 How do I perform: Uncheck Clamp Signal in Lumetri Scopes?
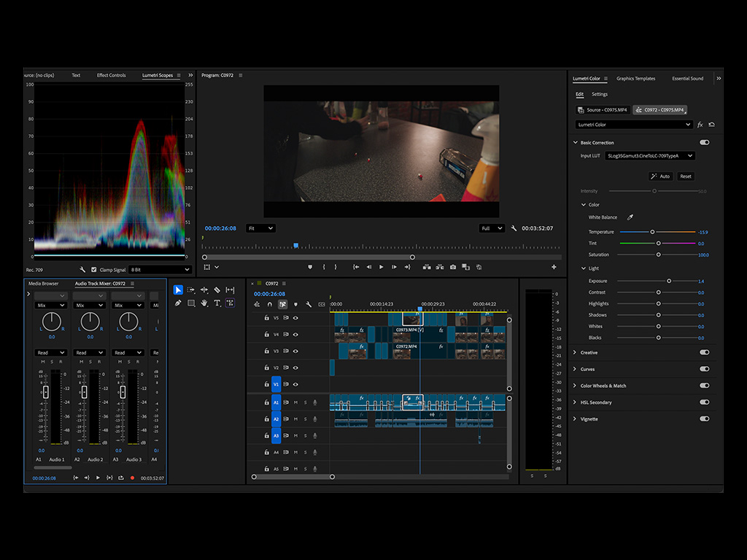point(94,269)
